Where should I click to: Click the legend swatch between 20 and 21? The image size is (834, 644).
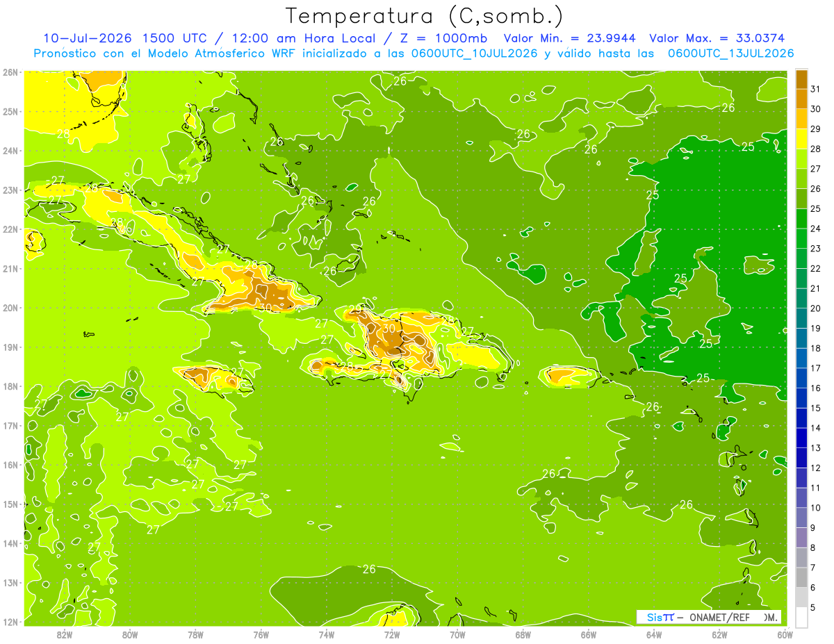(x=801, y=298)
